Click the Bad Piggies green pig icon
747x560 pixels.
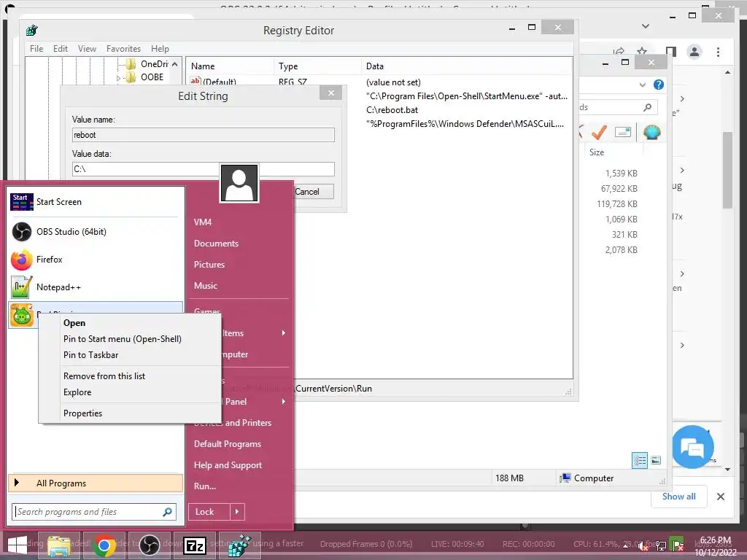pos(22,315)
